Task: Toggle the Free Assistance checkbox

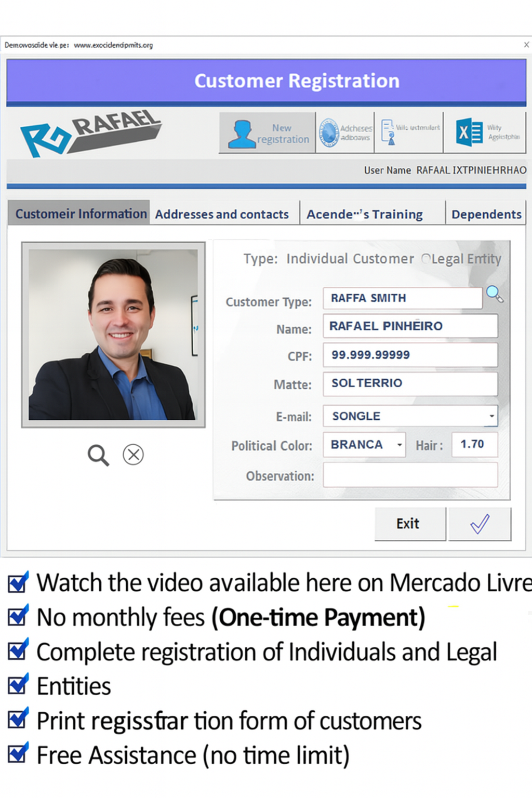Action: point(17,754)
